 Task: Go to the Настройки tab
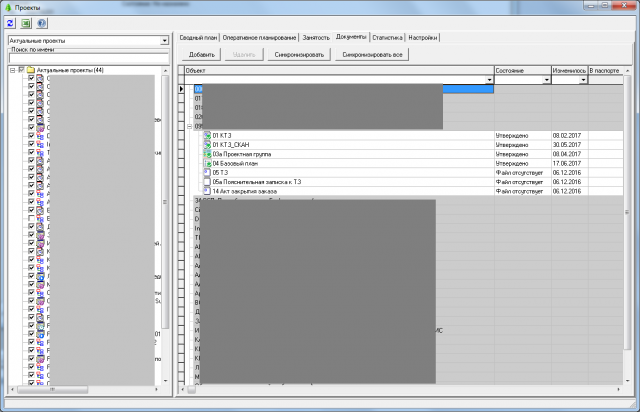(x=422, y=38)
